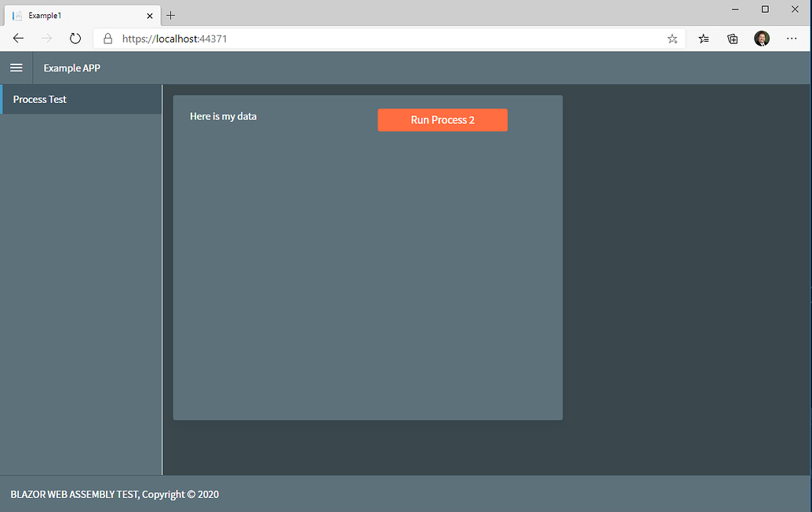The image size is (812, 512).
Task: Open a new tab with the plus button
Action: tap(170, 15)
